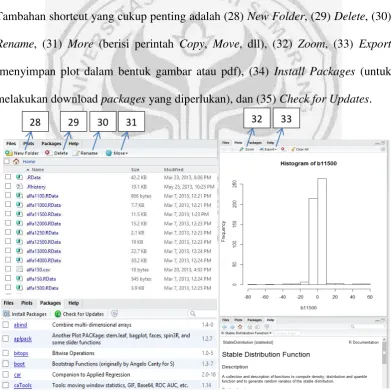
Task: Click the red remove-plot icon in Plots toolbar
Action: (x=283, y=149)
